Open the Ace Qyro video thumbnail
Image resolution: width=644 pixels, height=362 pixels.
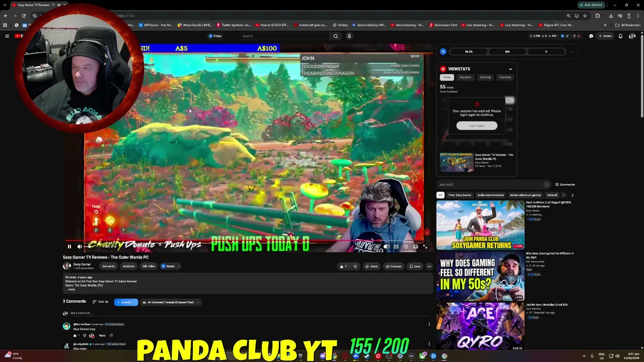point(480,327)
